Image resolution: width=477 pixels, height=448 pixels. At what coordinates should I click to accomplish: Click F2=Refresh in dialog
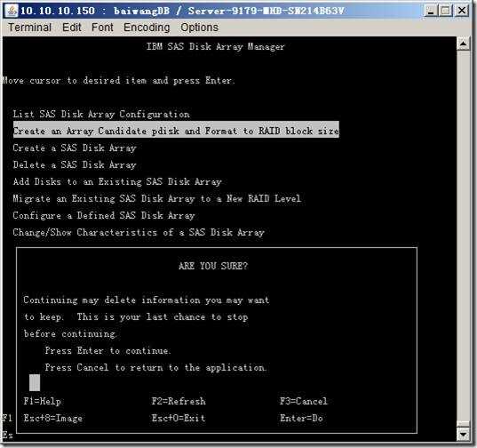pos(179,401)
